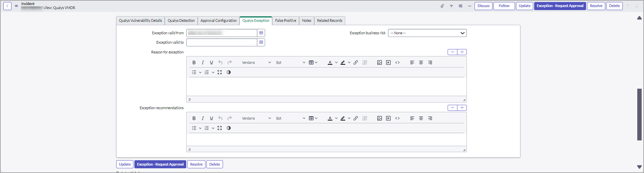This screenshot has width=644, height=173.
Task: Switch to Qualys Vulnerability Details tab
Action: tap(140, 20)
